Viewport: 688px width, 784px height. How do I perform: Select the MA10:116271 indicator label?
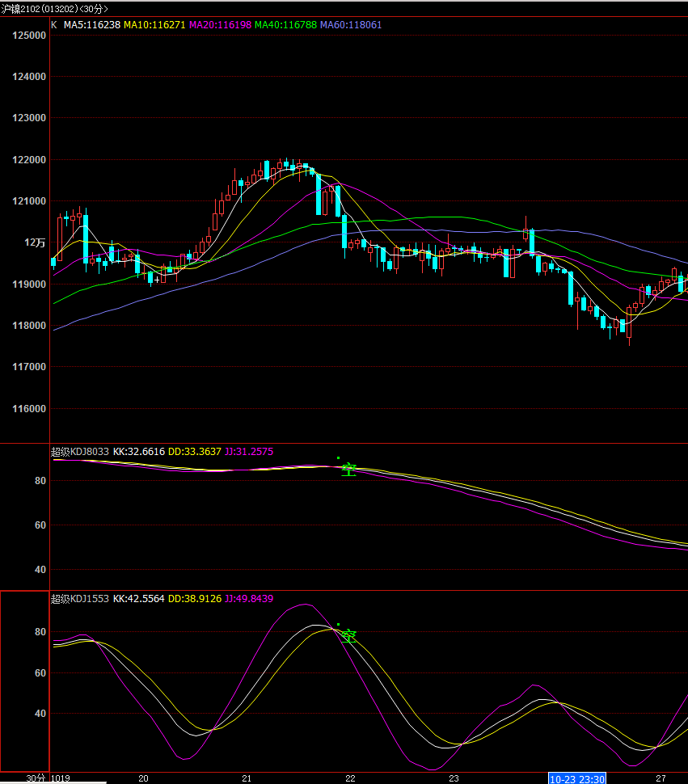tap(154, 25)
